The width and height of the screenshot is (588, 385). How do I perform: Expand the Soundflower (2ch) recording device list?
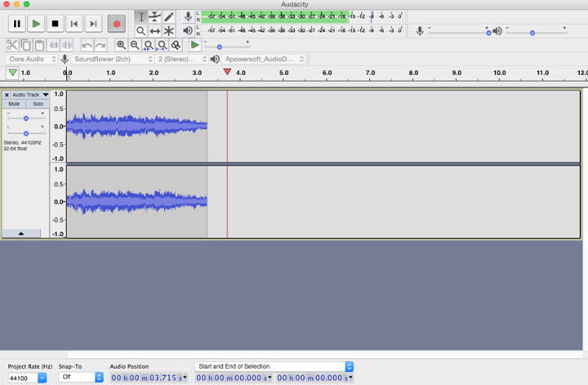(x=114, y=60)
